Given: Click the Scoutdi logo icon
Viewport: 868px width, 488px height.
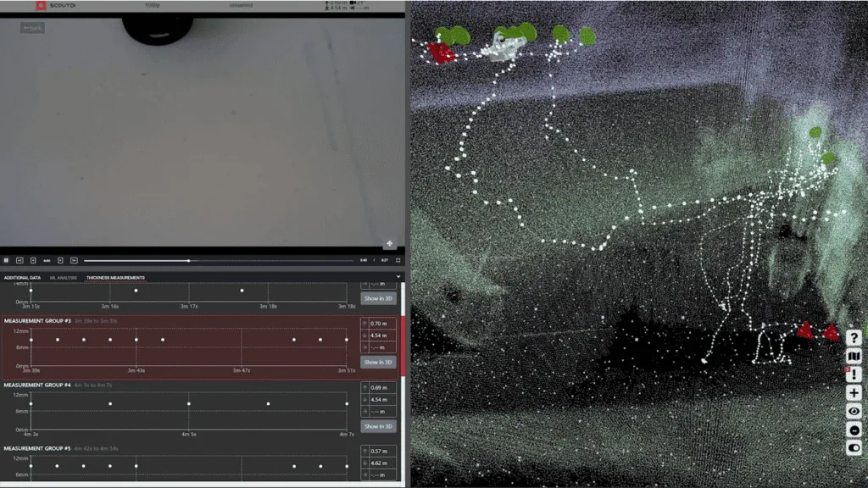Looking at the screenshot, I should coord(41,5).
